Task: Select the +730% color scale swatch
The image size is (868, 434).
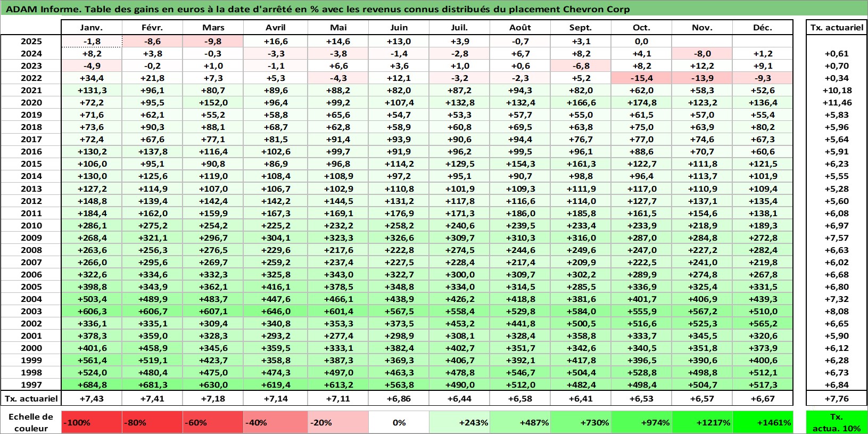Action: tap(581, 422)
